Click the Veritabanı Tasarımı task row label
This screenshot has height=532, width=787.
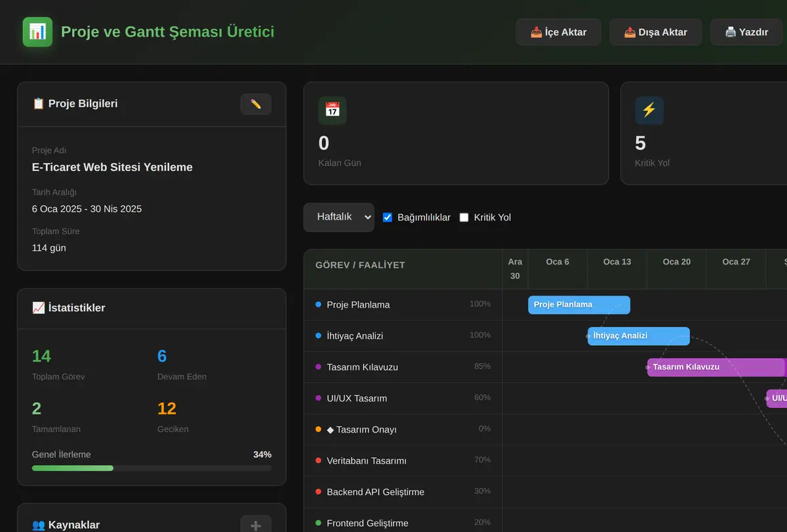[x=367, y=460]
